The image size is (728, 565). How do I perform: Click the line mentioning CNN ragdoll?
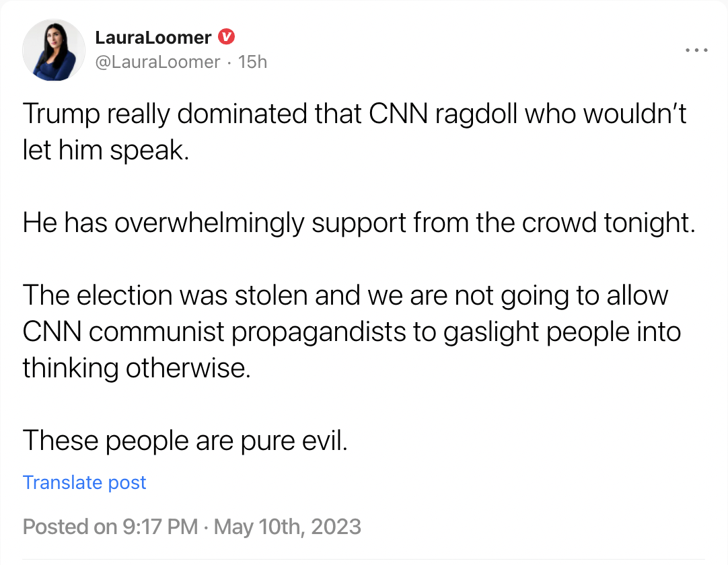pyautogui.click(x=355, y=114)
